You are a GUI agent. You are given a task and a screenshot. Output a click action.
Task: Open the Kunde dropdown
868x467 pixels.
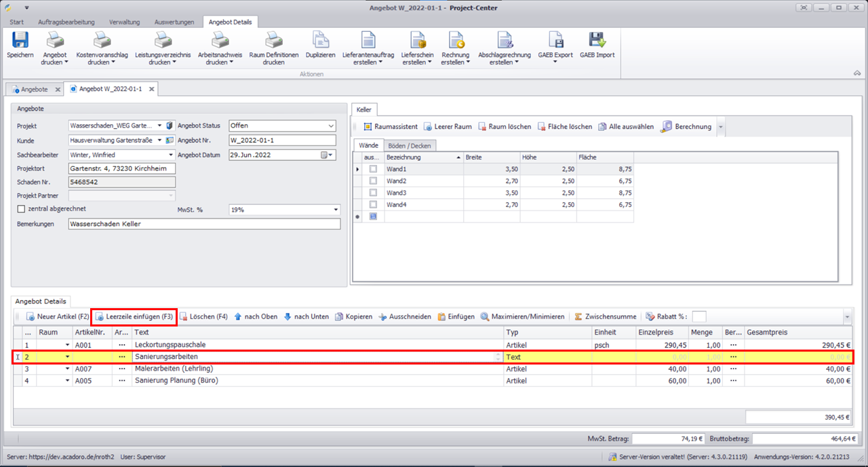click(x=160, y=140)
